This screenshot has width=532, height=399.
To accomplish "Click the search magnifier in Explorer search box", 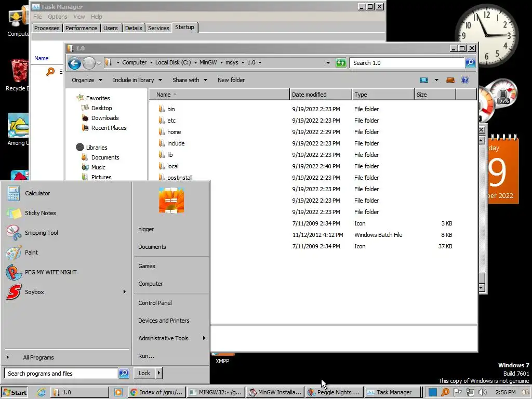I will coord(470,63).
